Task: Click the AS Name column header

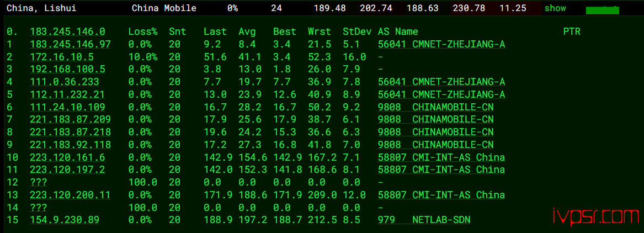Action: [398, 31]
